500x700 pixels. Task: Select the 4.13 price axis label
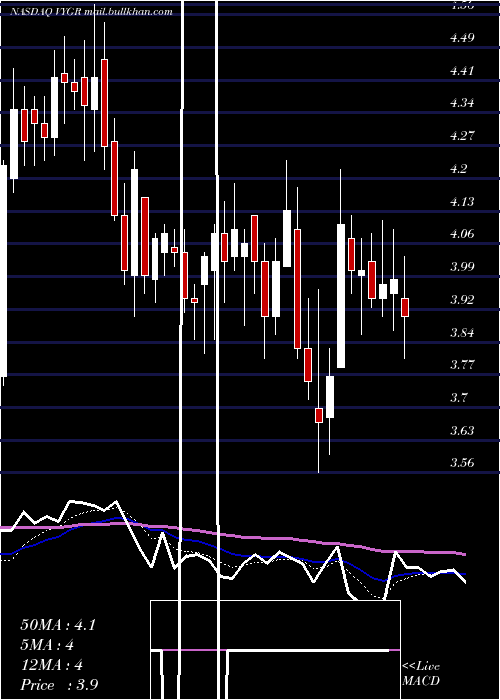(462, 201)
